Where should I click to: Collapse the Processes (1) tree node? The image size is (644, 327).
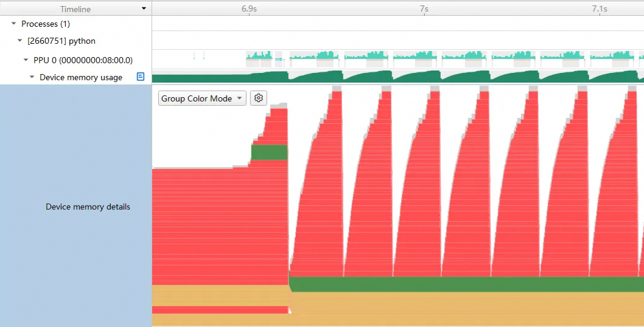pos(13,24)
